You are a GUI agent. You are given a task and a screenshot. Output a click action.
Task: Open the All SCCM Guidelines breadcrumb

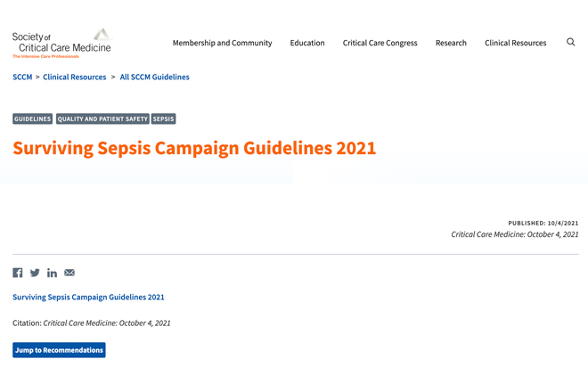click(154, 77)
